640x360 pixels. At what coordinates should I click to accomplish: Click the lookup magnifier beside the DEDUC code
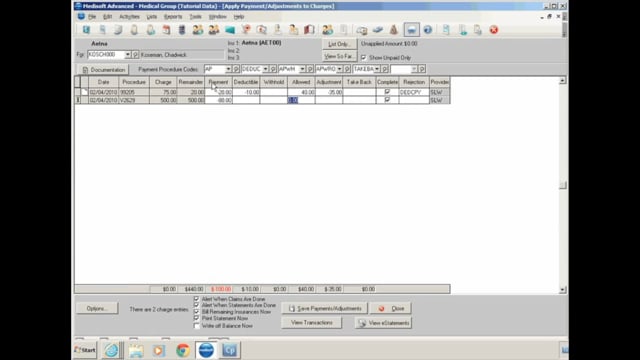(x=273, y=69)
